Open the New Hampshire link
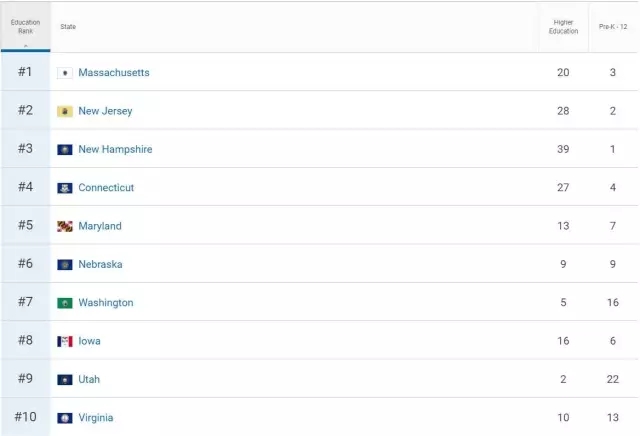The width and height of the screenshot is (640, 436). click(115, 150)
